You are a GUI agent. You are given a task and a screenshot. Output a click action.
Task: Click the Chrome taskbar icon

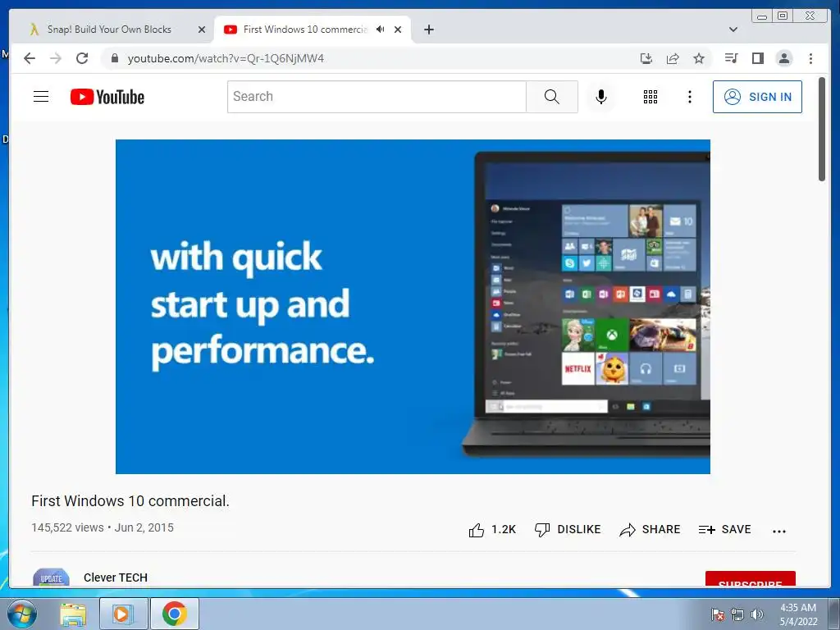click(175, 614)
